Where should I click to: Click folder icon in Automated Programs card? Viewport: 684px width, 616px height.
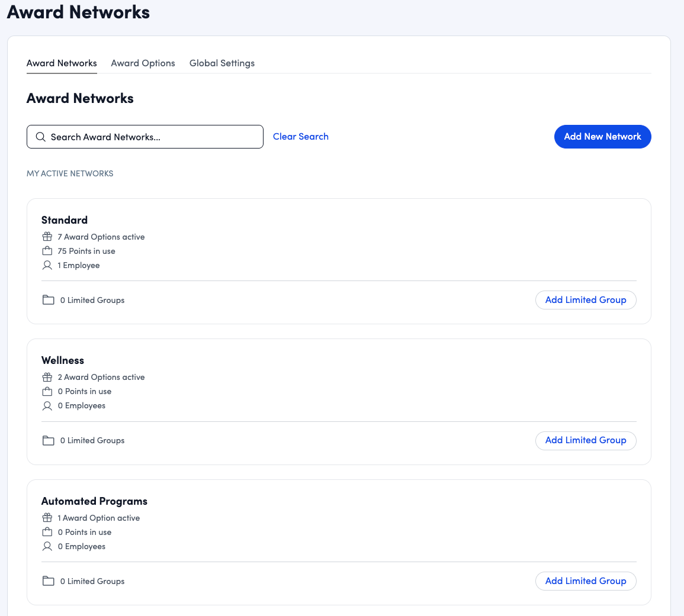click(49, 581)
